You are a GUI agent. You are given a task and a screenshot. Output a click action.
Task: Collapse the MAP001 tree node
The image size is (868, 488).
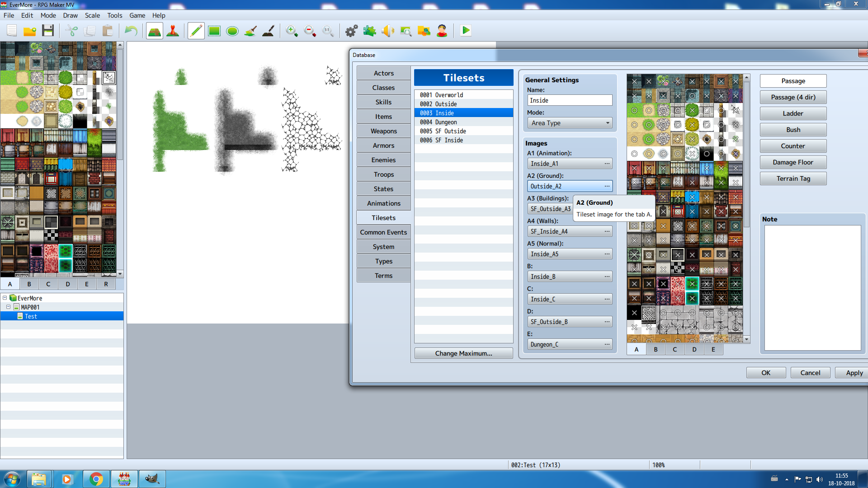coord(9,307)
